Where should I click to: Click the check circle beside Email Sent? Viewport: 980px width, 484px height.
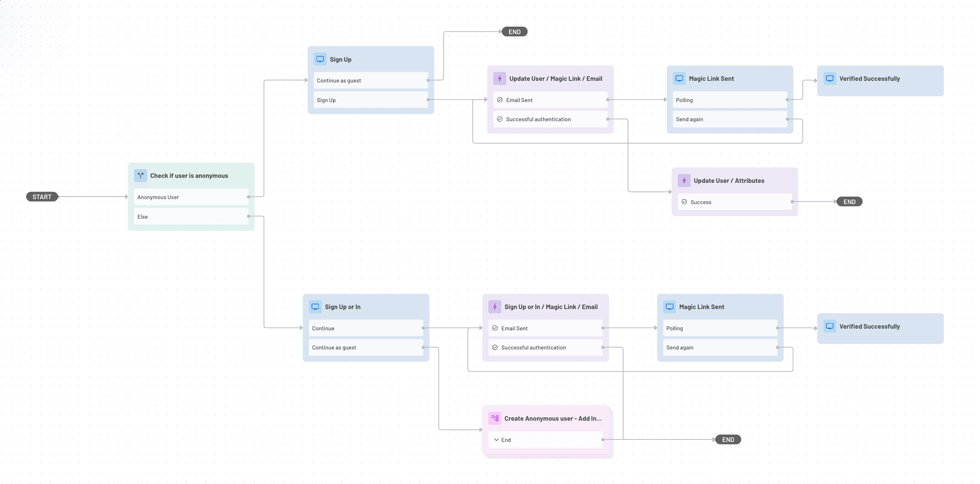coord(500,100)
